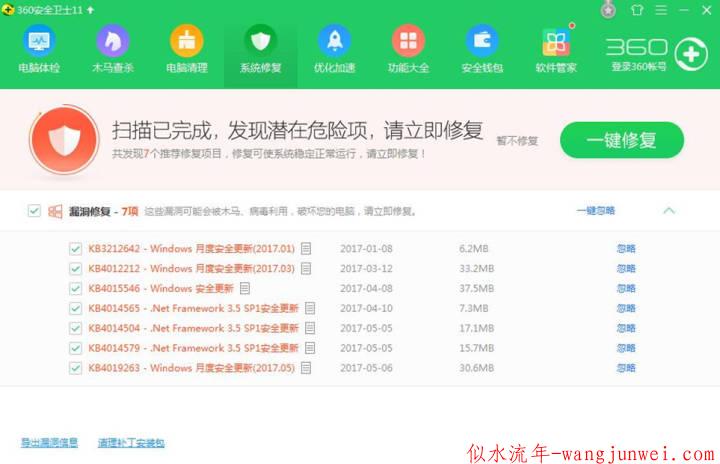
Task: Uncheck the KB4019263 update checkbox
Action: (75, 368)
